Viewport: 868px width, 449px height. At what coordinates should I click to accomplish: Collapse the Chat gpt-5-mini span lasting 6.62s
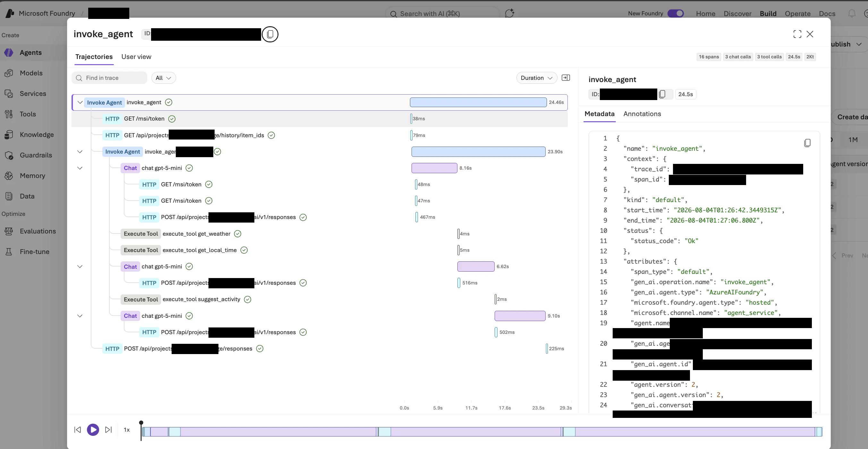(80, 267)
